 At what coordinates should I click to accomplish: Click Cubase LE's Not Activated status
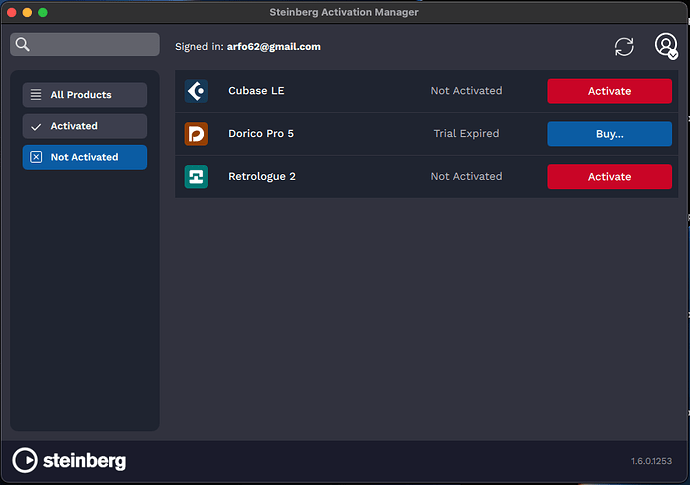[466, 91]
